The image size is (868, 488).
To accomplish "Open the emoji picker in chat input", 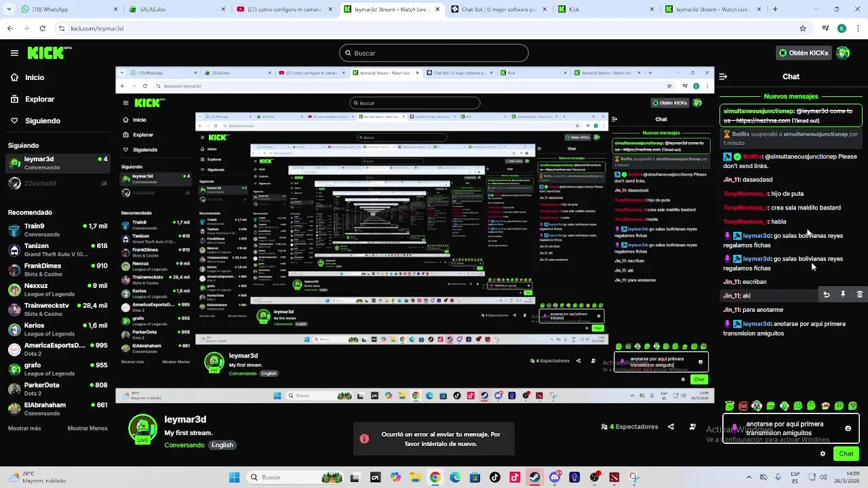I will tap(848, 428).
